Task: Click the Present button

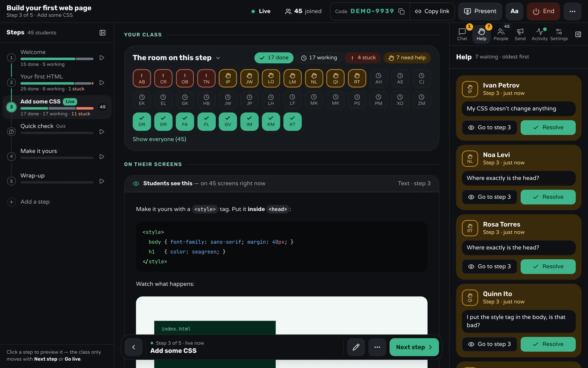Action: pyautogui.click(x=480, y=11)
